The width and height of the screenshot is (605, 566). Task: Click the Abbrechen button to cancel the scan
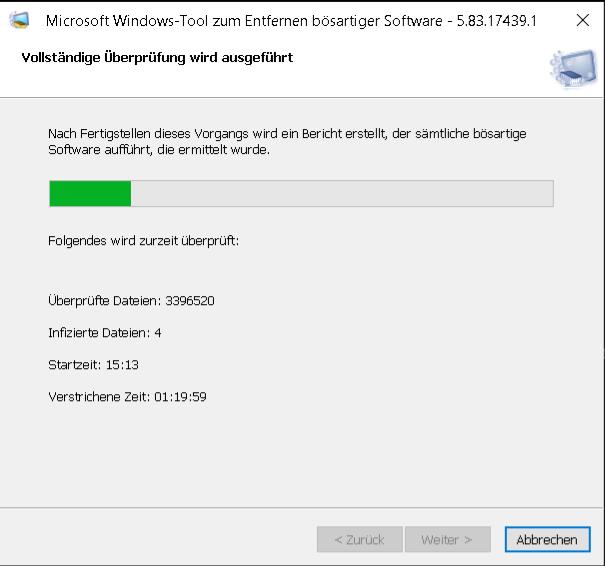point(548,539)
